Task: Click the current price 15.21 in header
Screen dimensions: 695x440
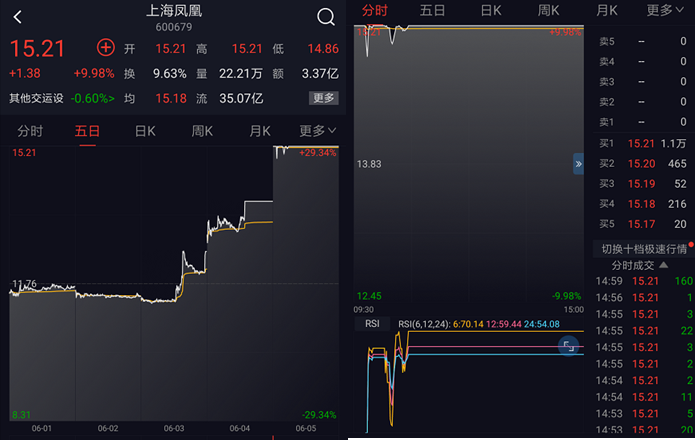Action: (x=37, y=48)
